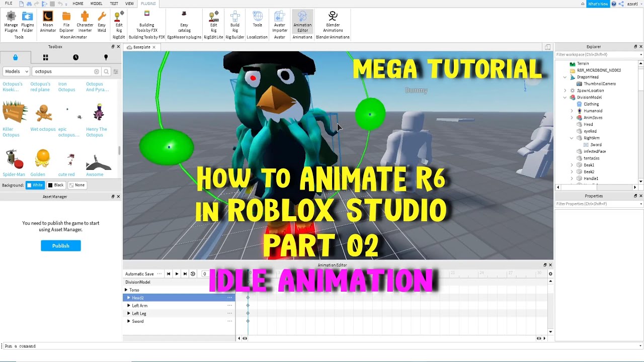This screenshot has width=644, height=362.
Task: Switch to the VIEW ribbon tab
Action: coord(129,4)
